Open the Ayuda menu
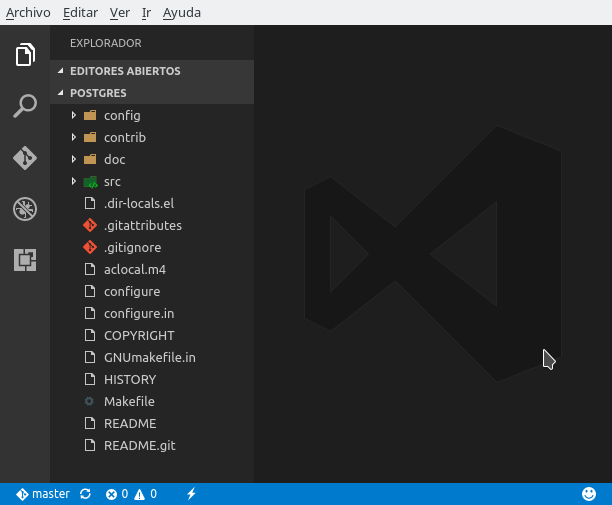The width and height of the screenshot is (612, 505). pyautogui.click(x=182, y=13)
